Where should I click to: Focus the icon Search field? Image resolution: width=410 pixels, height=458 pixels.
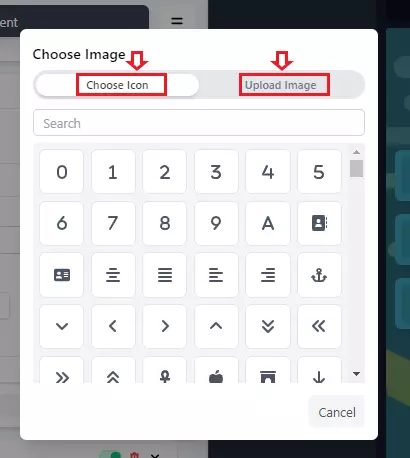point(199,123)
